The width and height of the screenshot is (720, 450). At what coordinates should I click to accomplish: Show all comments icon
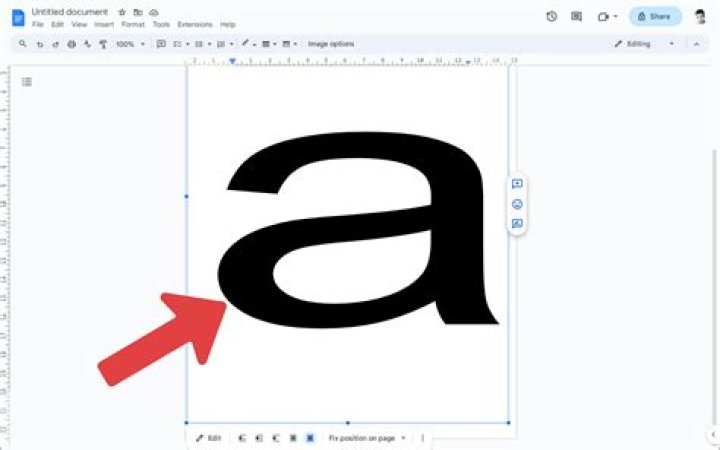(576, 17)
